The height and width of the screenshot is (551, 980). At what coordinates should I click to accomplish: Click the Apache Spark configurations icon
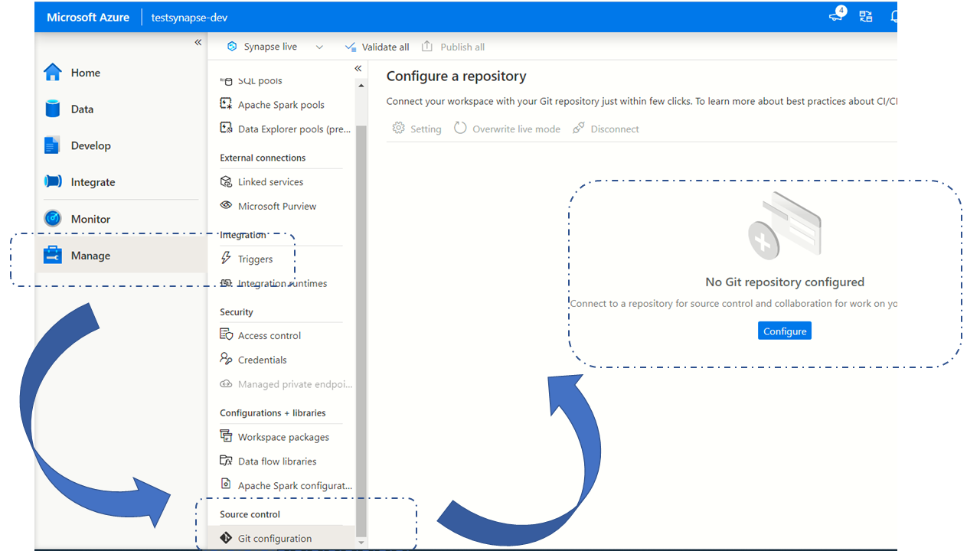tap(226, 484)
